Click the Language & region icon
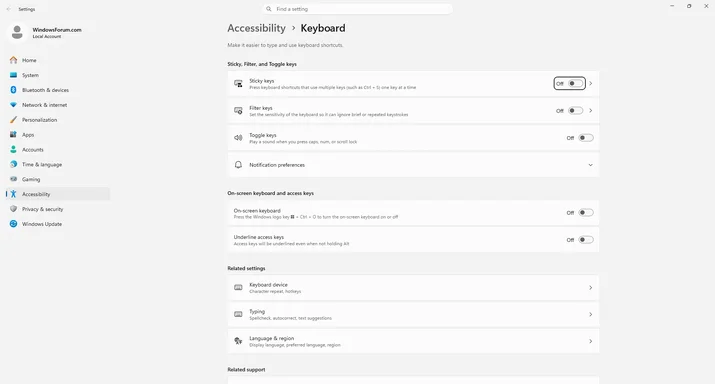 pyautogui.click(x=238, y=341)
